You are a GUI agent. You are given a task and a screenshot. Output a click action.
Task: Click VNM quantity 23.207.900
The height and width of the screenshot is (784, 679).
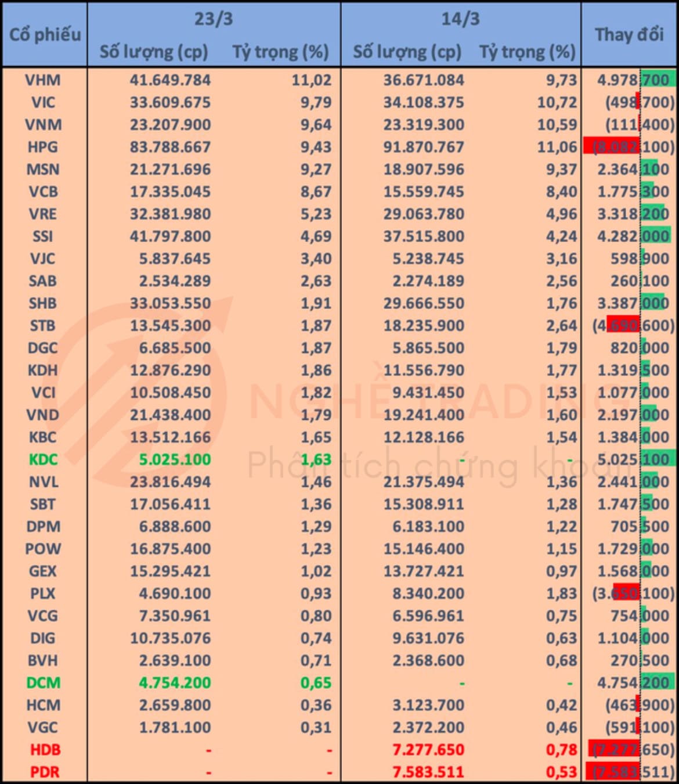[170, 125]
